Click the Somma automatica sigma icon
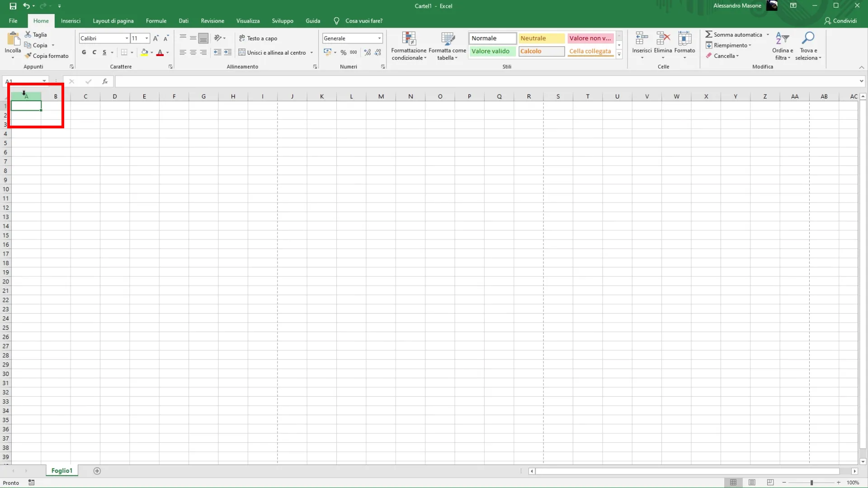The width and height of the screenshot is (868, 488). pos(709,34)
